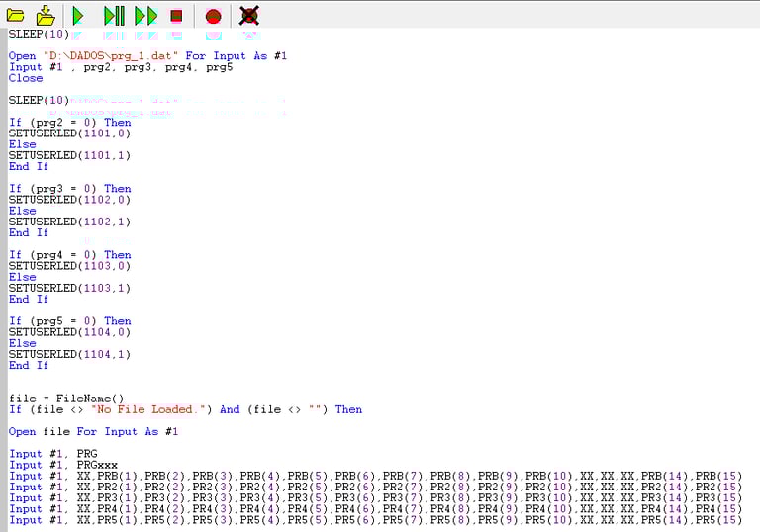Click the line "Input #1, PRGxxx"
Viewport: 760px width, 532px height.
pos(63,465)
